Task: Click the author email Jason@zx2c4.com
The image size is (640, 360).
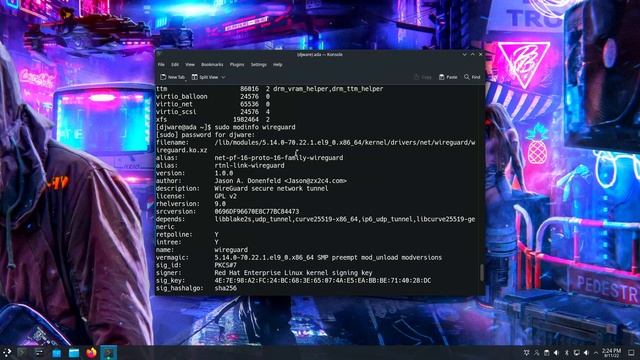Action: point(315,181)
